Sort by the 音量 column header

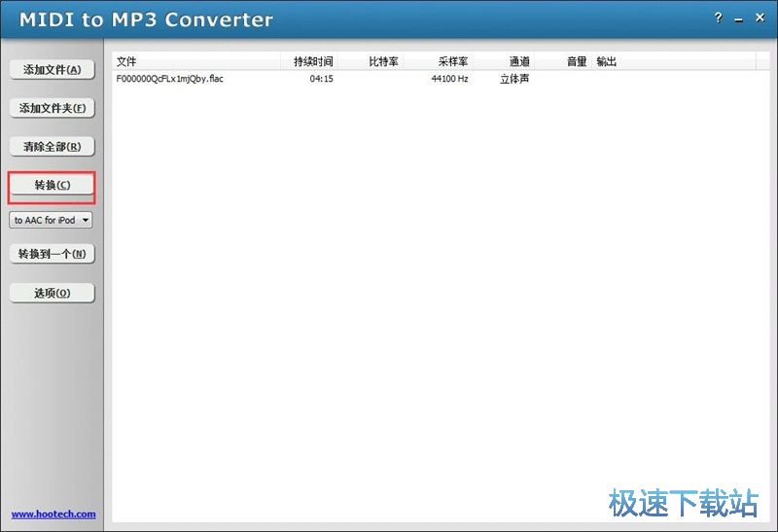(563, 61)
